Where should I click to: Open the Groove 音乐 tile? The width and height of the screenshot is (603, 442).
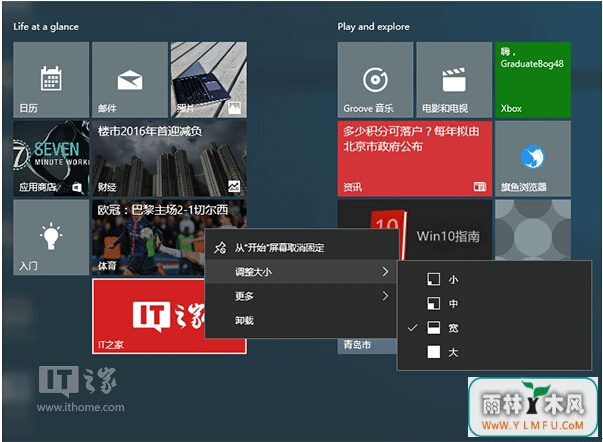(375, 80)
